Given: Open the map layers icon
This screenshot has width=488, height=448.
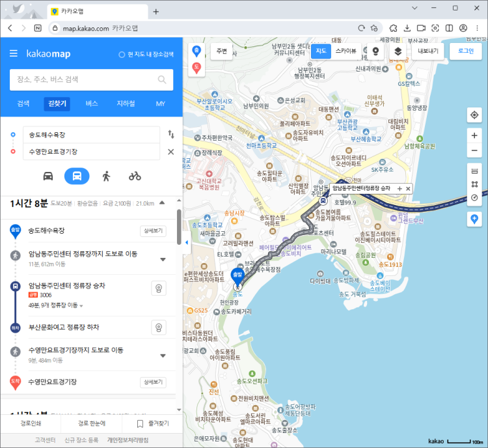Looking at the screenshot, I should [398, 51].
